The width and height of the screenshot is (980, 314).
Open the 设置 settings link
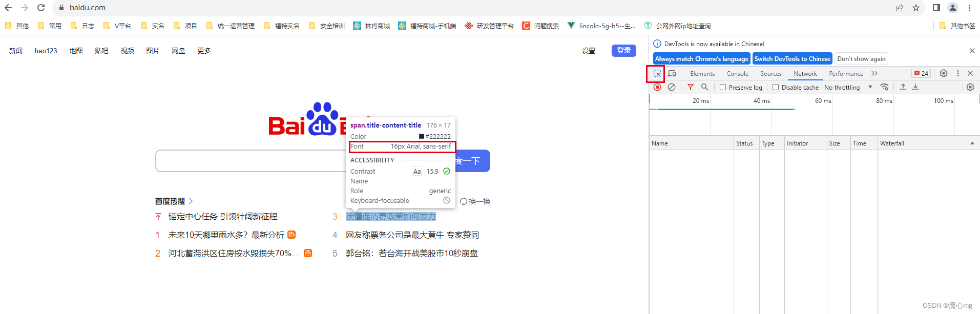point(589,51)
